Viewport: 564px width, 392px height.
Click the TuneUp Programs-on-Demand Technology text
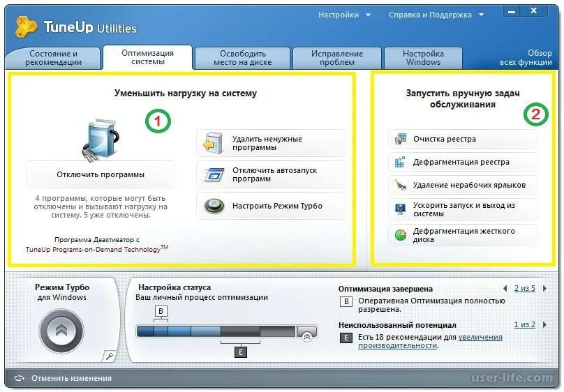click(x=97, y=249)
